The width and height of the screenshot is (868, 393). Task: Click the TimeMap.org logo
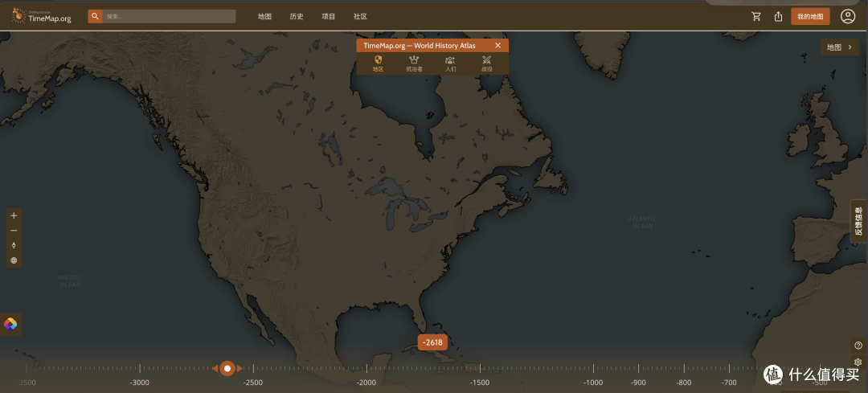[42, 16]
